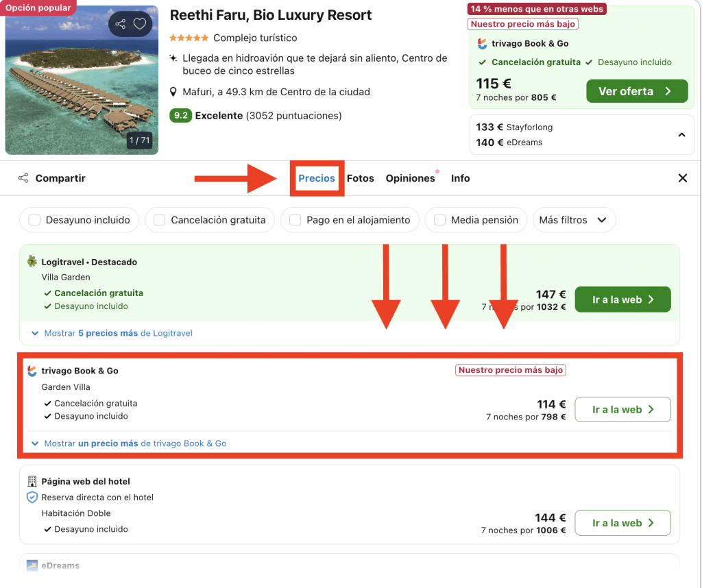
Task: Click the trivago Book & Go logo icon
Action: pyautogui.click(x=32, y=371)
